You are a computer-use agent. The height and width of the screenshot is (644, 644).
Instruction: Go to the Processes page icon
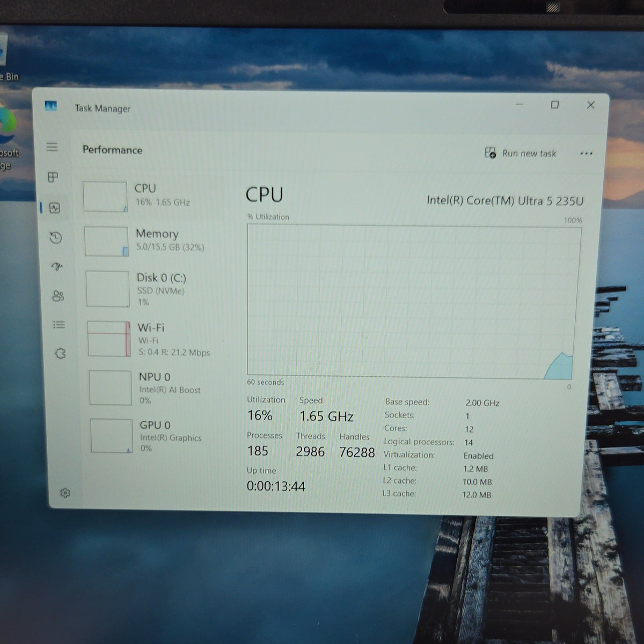pyautogui.click(x=53, y=177)
